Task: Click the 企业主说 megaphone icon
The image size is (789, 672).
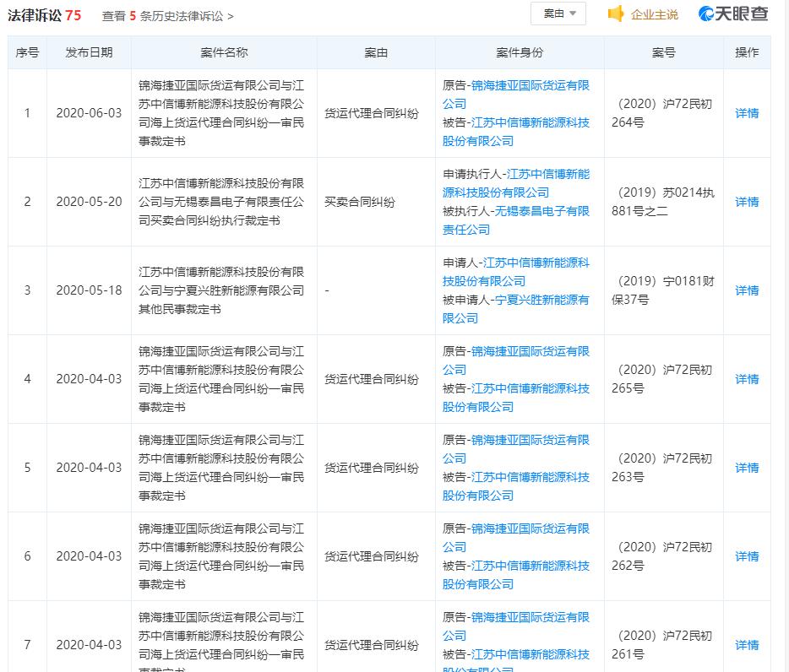Action: tap(615, 14)
